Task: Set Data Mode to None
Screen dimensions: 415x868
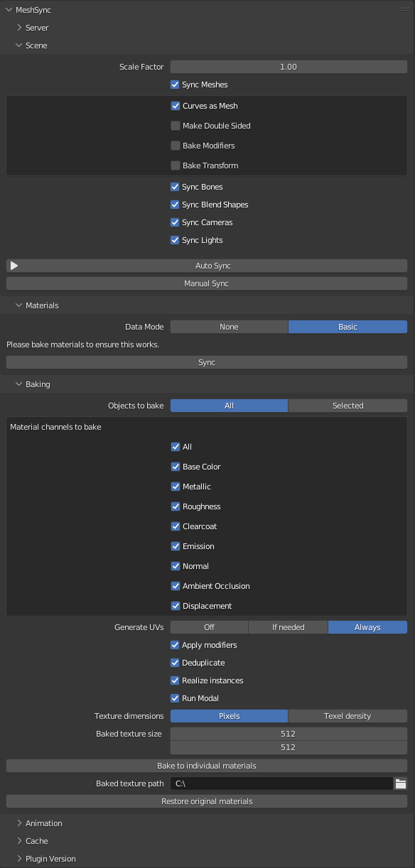Action: 229,327
